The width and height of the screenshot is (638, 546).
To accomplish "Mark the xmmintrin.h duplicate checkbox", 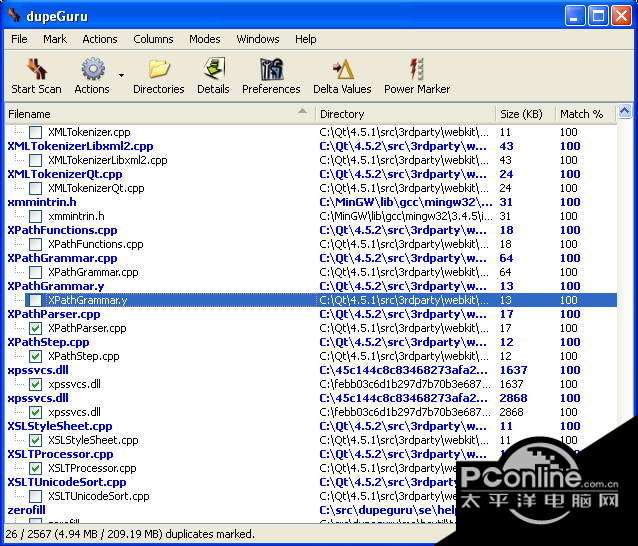I will (x=36, y=216).
